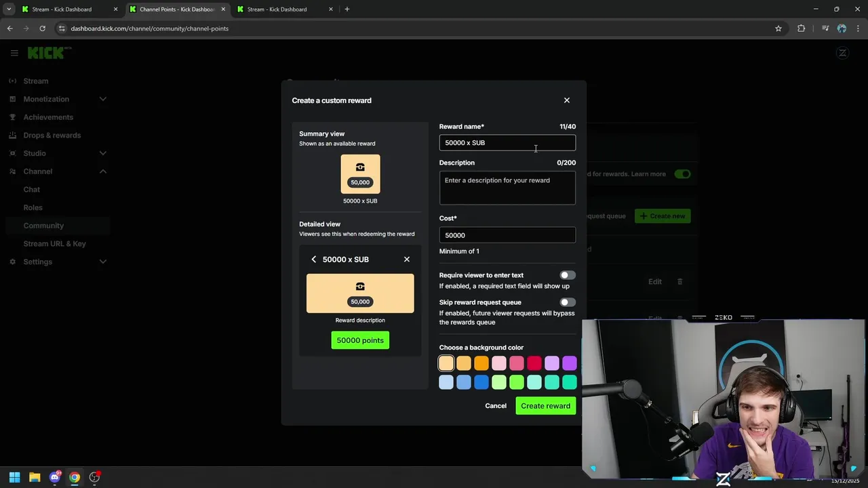The image size is (868, 488).
Task: Select the dark blue background color
Action: (x=481, y=383)
